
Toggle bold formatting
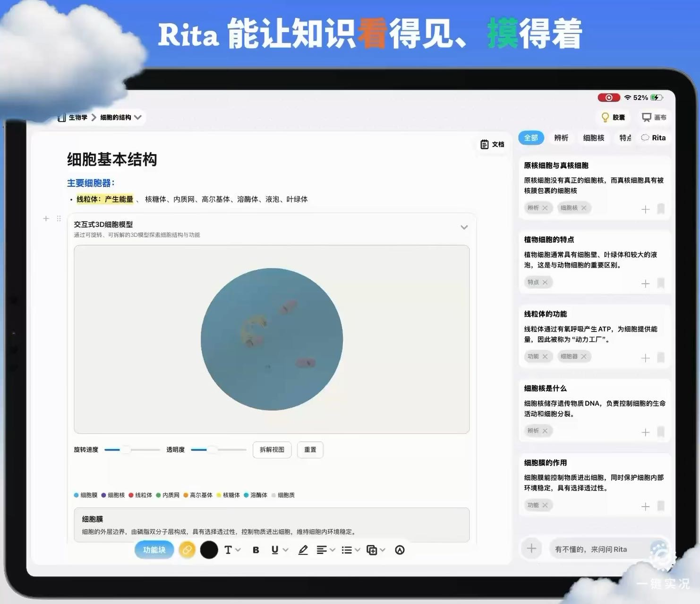coord(256,550)
